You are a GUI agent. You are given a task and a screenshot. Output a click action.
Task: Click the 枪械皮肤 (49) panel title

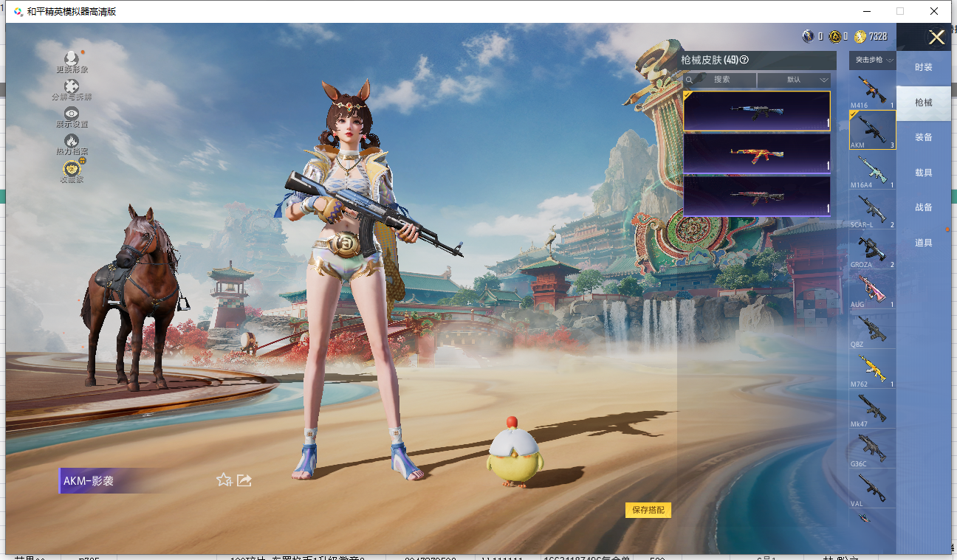tap(710, 60)
